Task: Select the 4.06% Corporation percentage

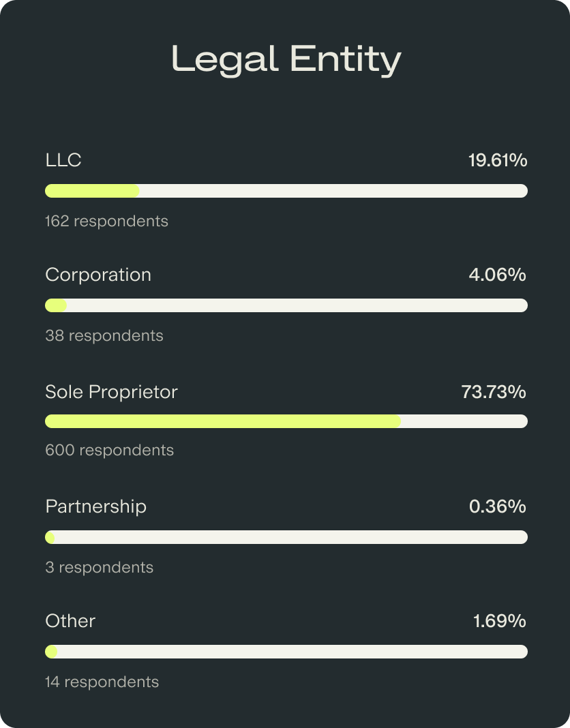Action: coord(497,275)
